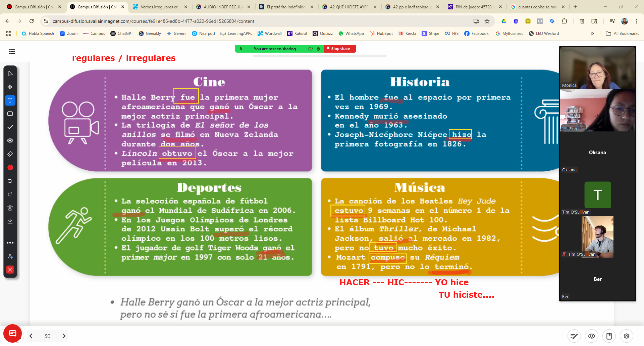
Task: Select Monica's video thumbnail
Action: [598, 68]
